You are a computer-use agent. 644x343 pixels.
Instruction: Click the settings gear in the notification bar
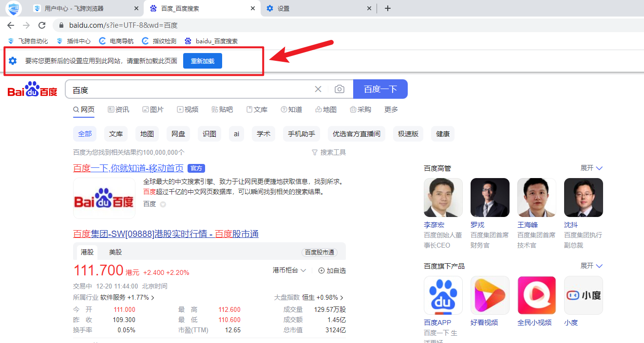click(x=13, y=61)
